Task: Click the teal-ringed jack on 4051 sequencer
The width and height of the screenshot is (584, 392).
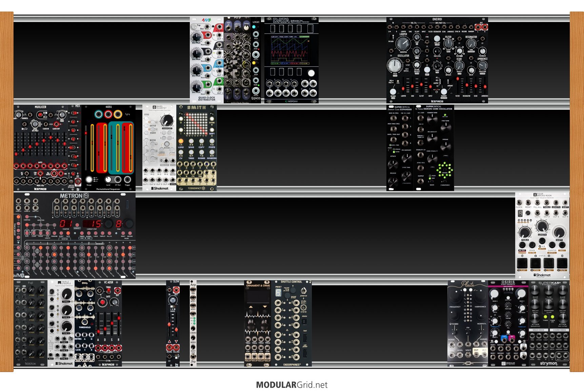Action: click(x=99, y=115)
